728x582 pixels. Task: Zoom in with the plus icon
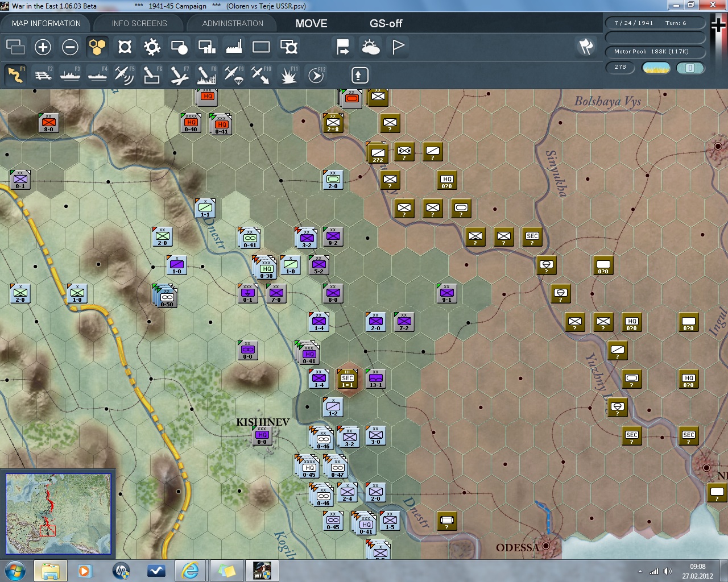pos(43,47)
